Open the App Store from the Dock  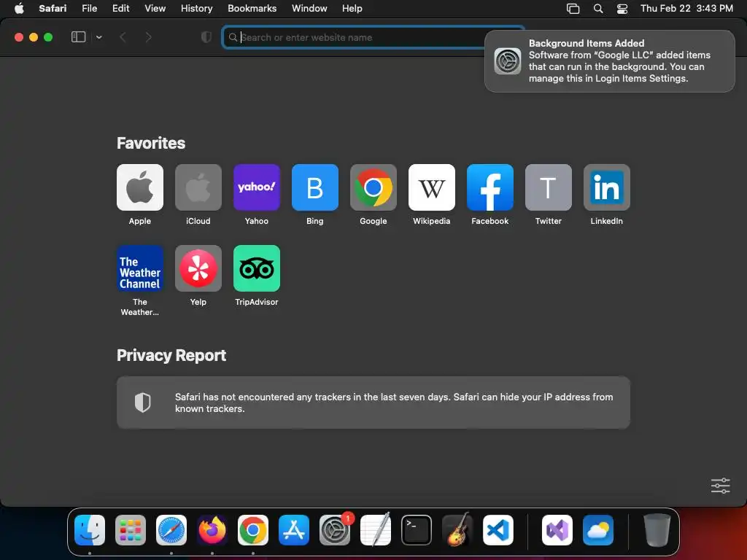coord(294,529)
